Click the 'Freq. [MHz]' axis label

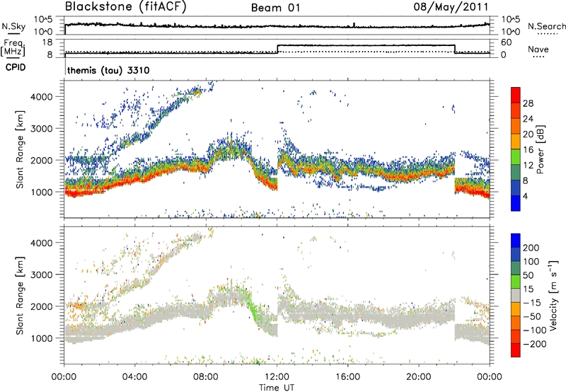coord(13,47)
